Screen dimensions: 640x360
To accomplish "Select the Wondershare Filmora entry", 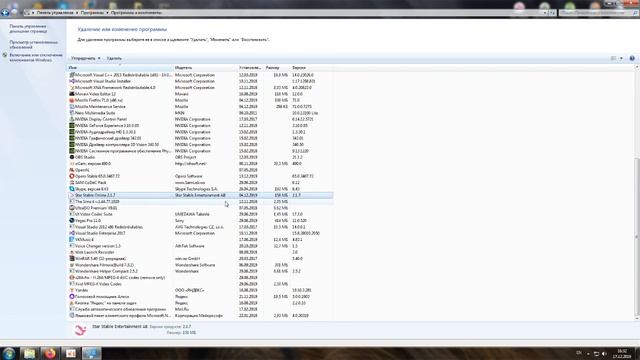I will click(200, 265).
